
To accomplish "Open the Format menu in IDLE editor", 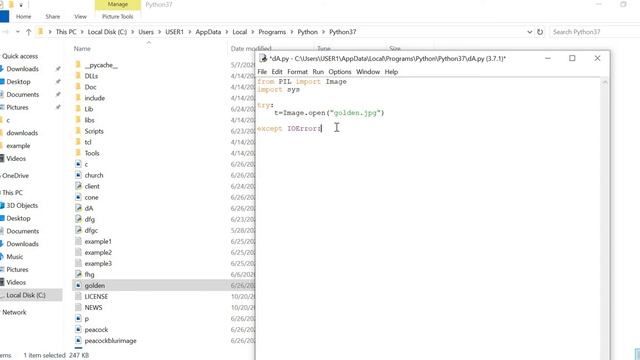I will point(297,71).
